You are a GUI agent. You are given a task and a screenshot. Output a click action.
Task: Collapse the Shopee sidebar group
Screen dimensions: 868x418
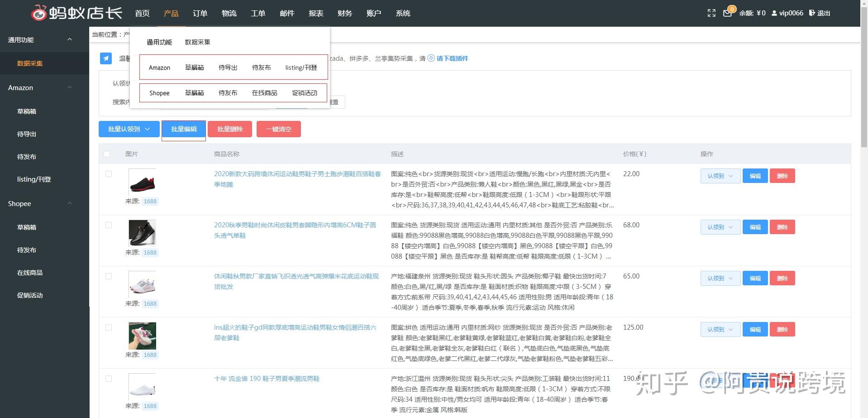(x=70, y=203)
